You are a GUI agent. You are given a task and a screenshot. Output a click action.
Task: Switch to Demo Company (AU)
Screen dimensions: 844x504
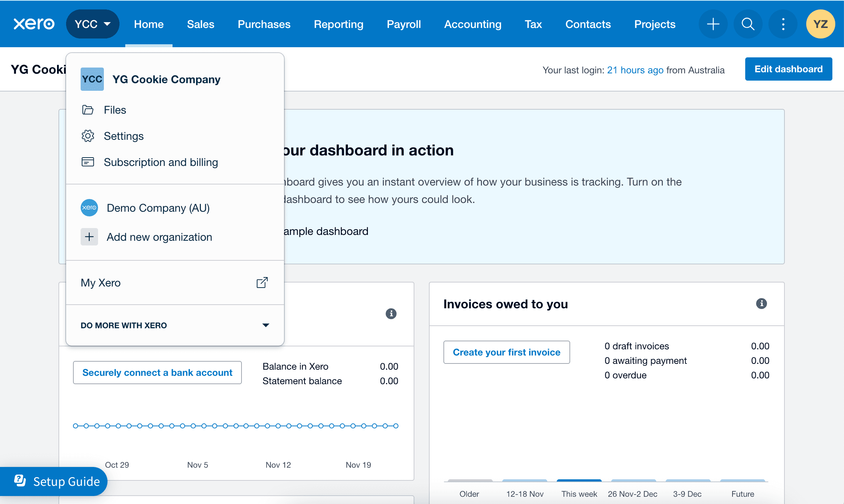tap(158, 208)
